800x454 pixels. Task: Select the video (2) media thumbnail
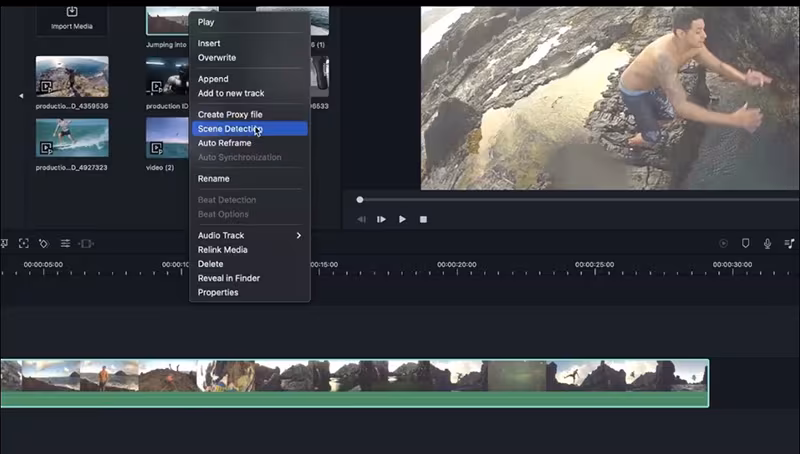167,138
